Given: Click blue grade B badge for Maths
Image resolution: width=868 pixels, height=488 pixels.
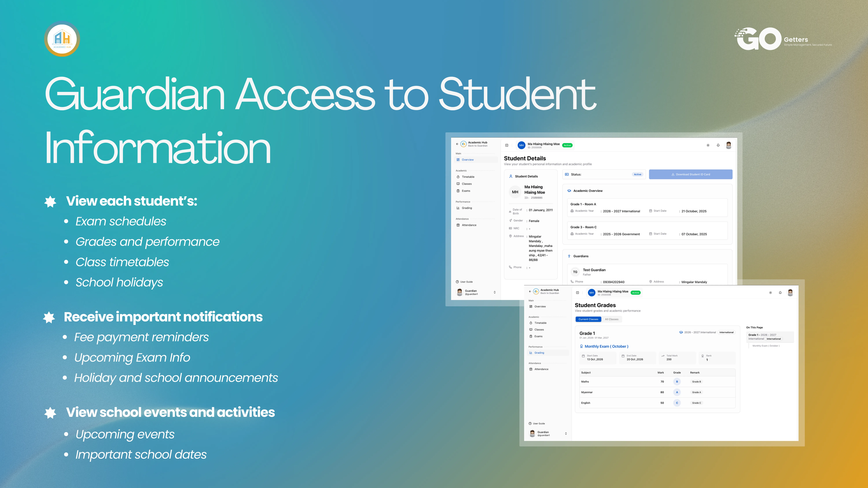Looking at the screenshot, I should click(x=677, y=382).
